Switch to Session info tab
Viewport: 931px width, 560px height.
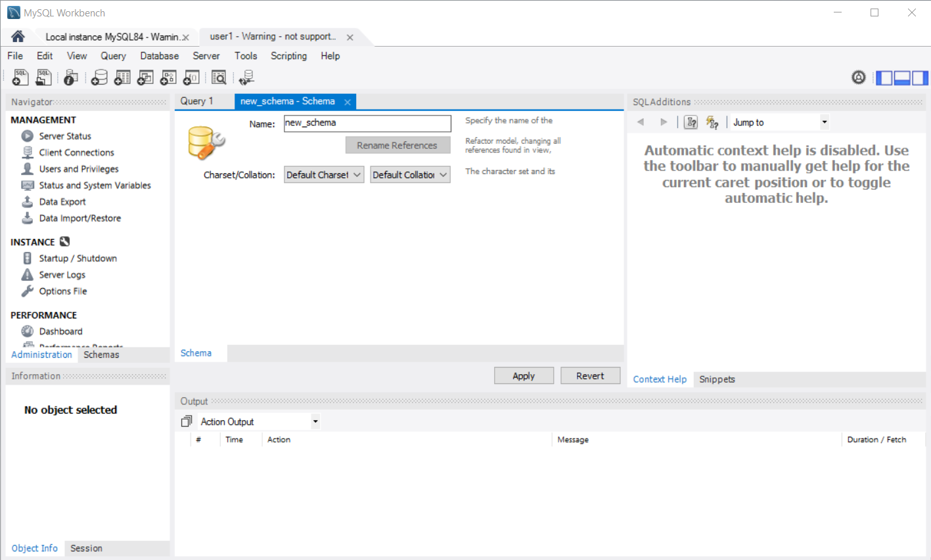[x=86, y=548]
